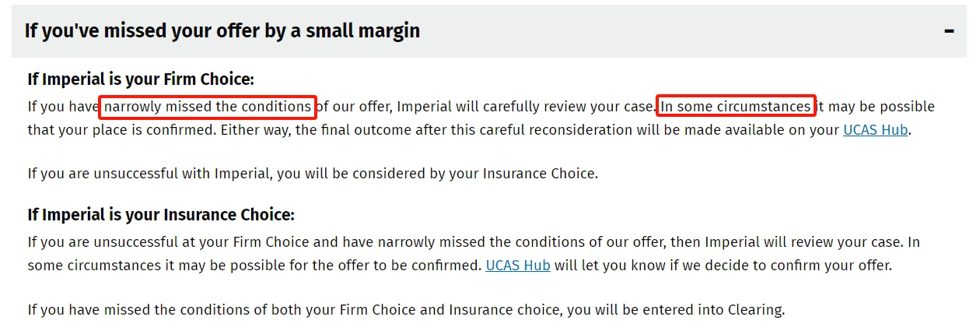Click the 'If Imperial is your Firm Choice:' heading
This screenshot has width=980, height=331.
[x=141, y=79]
